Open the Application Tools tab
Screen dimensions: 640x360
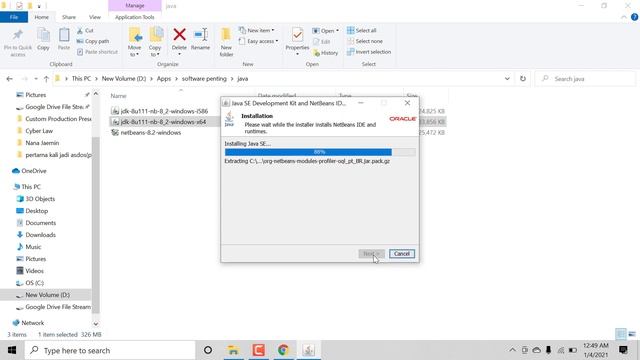point(135,17)
